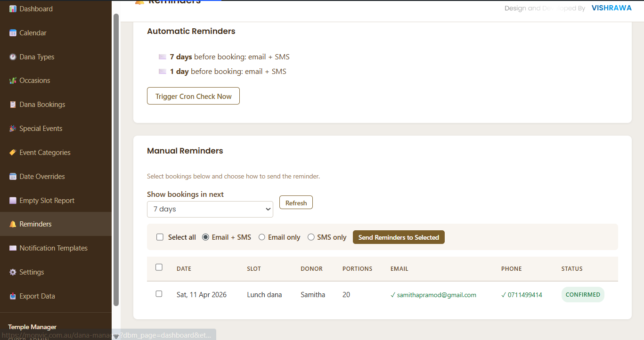The image size is (644, 340).
Task: Click the Dashboard chart icon in sidebar
Action: (x=13, y=9)
